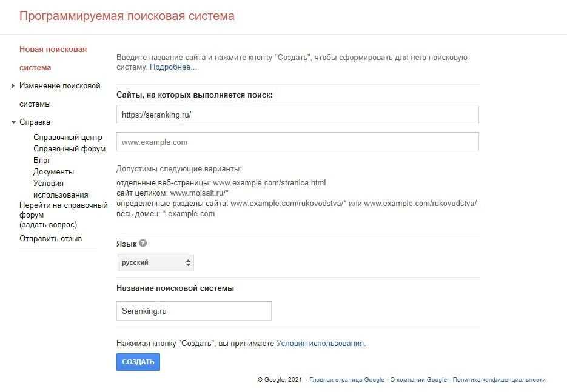Click the site field containing https://seranking.ru/
This screenshot has width=567, height=392.
tap(297, 115)
